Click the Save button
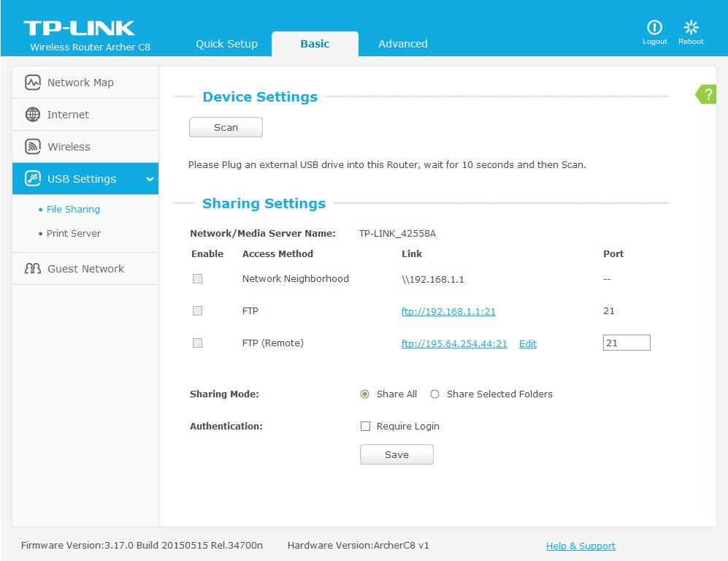This screenshot has height=561, width=728. 396,454
